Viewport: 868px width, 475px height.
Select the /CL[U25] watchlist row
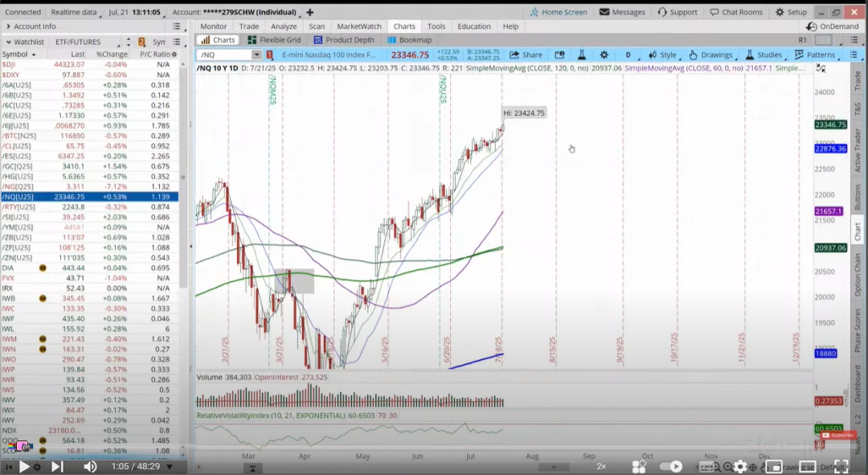[x=90, y=146]
